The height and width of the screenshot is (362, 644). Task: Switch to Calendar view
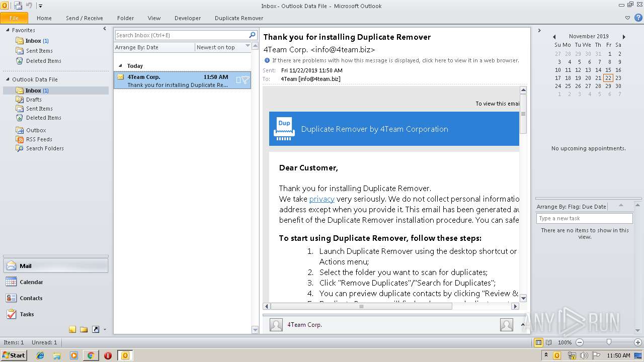click(x=55, y=282)
